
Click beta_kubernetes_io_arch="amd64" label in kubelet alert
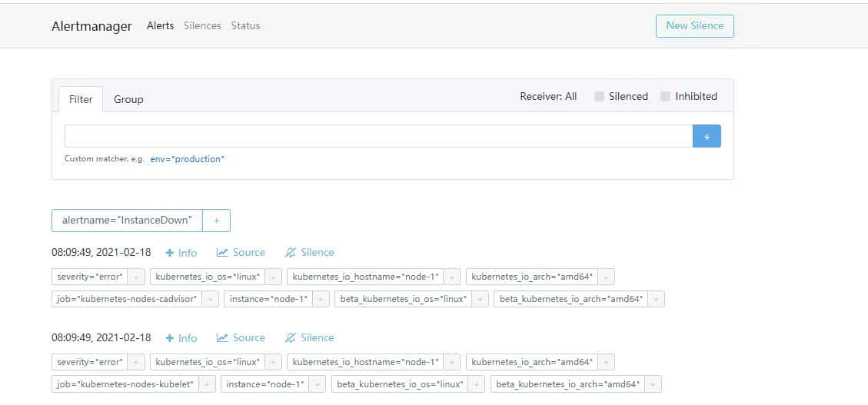(568, 384)
